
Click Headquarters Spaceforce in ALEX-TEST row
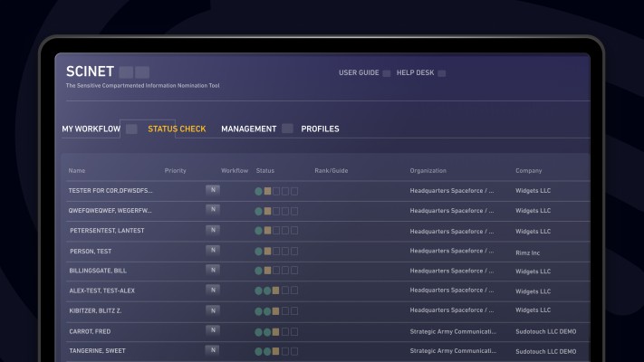tap(452, 290)
